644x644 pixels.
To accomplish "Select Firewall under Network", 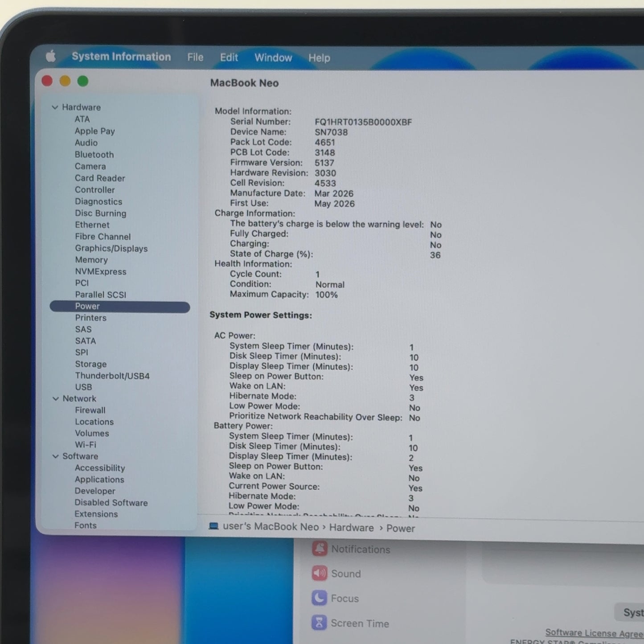I will [90, 410].
